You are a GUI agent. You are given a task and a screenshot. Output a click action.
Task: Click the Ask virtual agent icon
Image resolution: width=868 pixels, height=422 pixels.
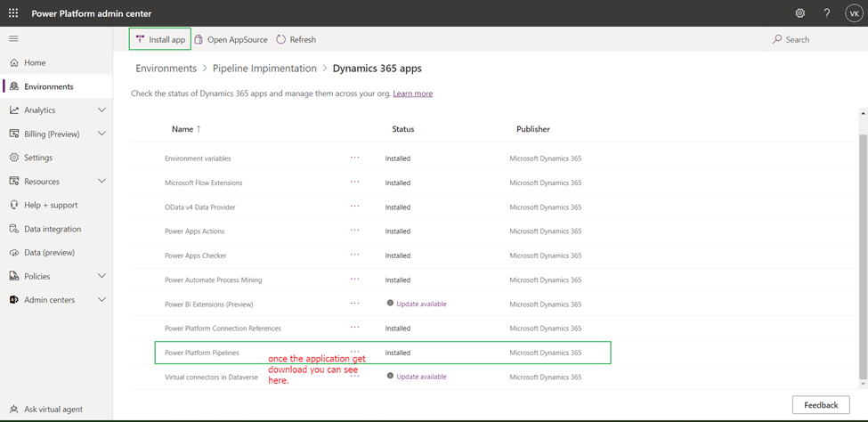[13, 410]
